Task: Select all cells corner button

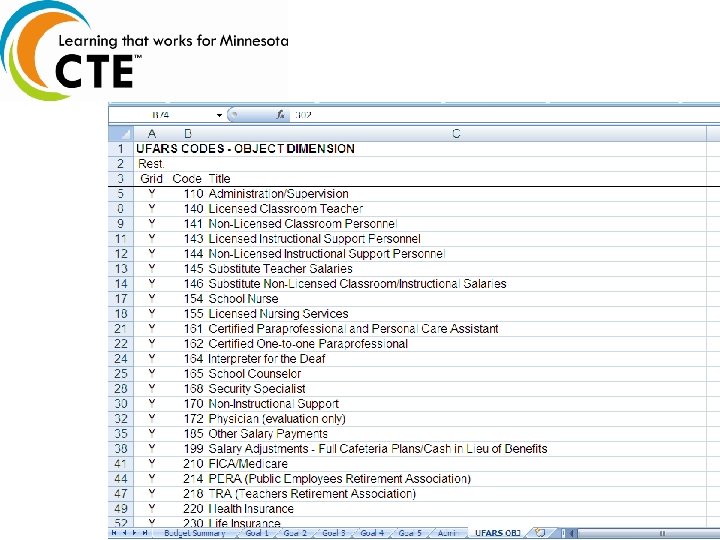Action: point(121,134)
